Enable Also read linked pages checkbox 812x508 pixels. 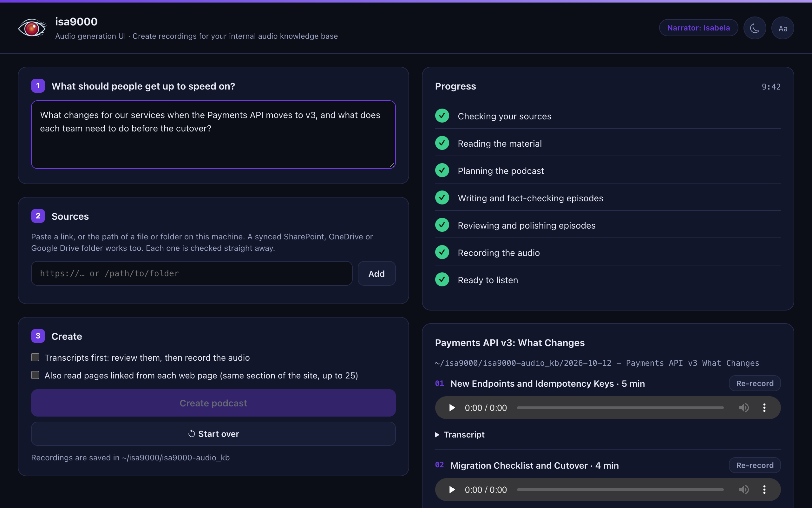click(x=35, y=375)
